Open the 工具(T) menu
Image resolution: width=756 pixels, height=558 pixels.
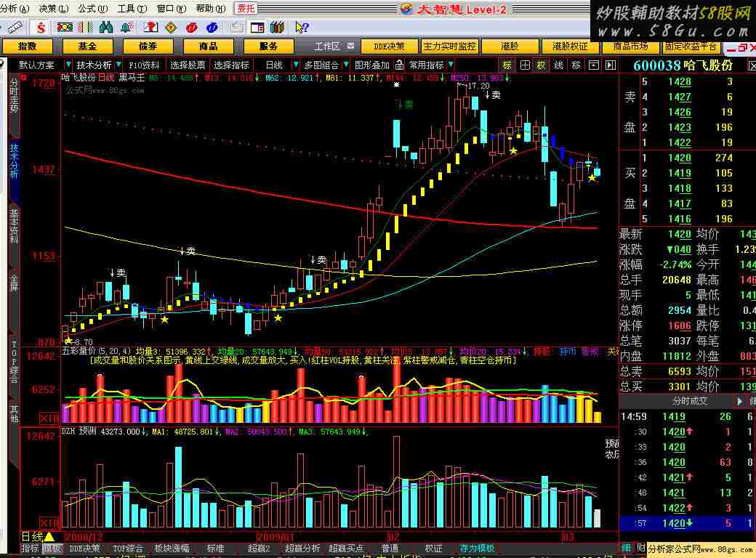[x=132, y=9]
